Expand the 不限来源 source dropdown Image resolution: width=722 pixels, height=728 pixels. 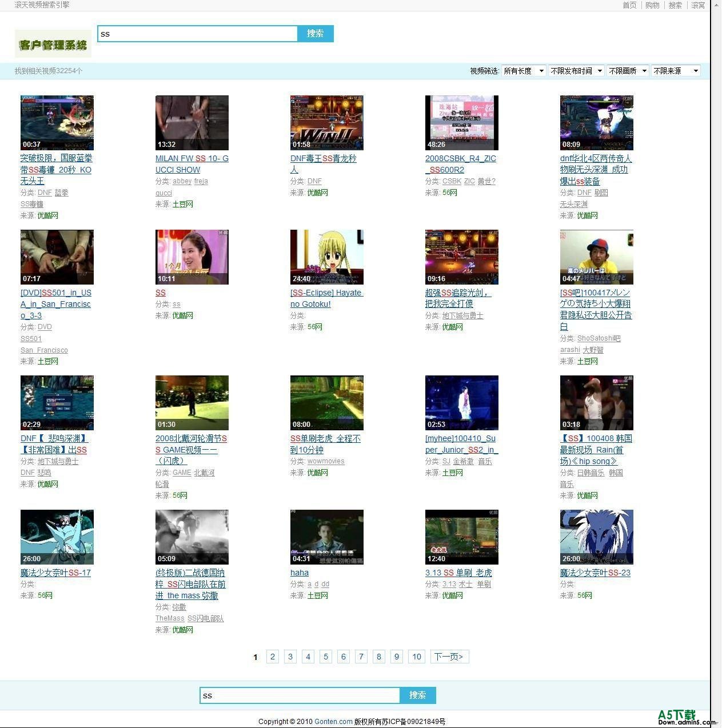[x=676, y=71]
